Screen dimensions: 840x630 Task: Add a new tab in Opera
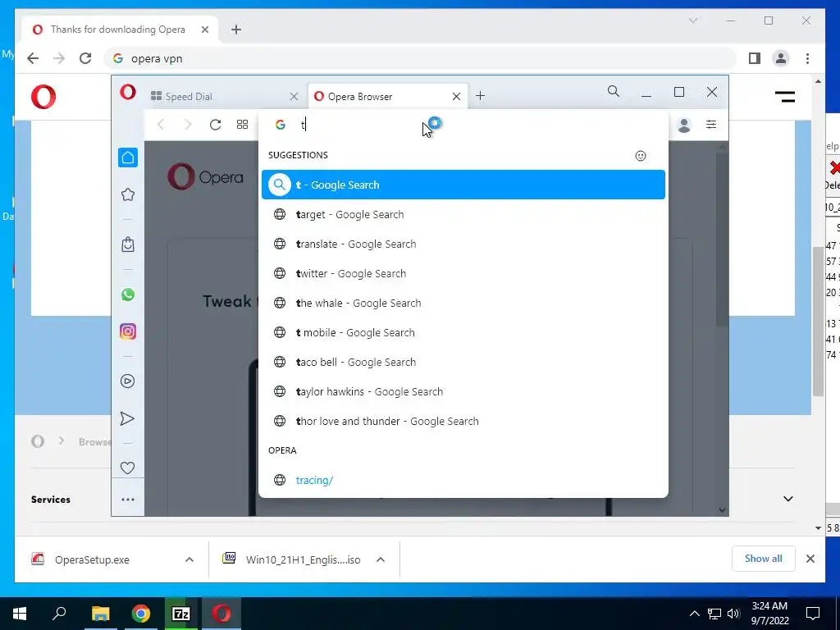pos(480,96)
